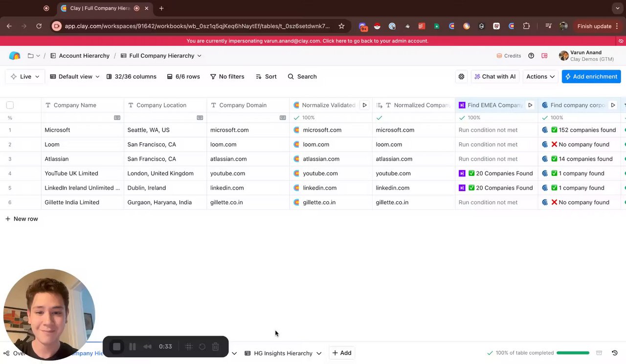Viewport: 626px width, 364px height.
Task: Expand the Live mode dropdown
Action: (x=25, y=77)
